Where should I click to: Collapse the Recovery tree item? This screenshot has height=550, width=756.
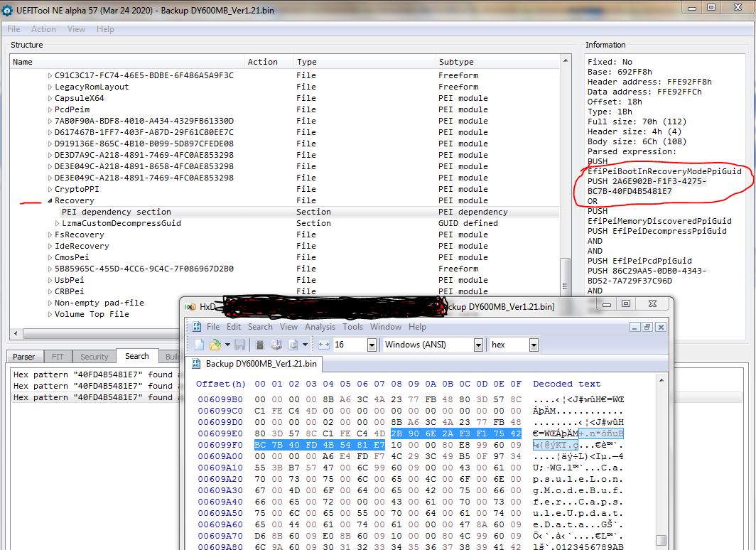coord(50,200)
